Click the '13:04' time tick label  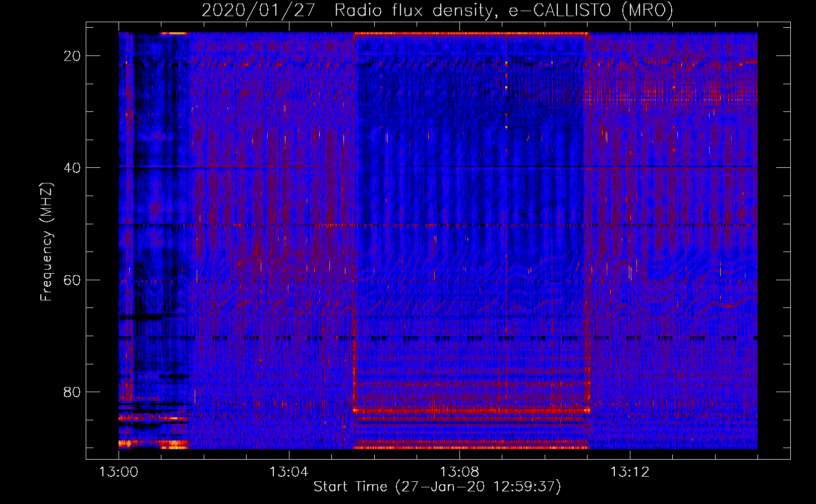click(288, 472)
